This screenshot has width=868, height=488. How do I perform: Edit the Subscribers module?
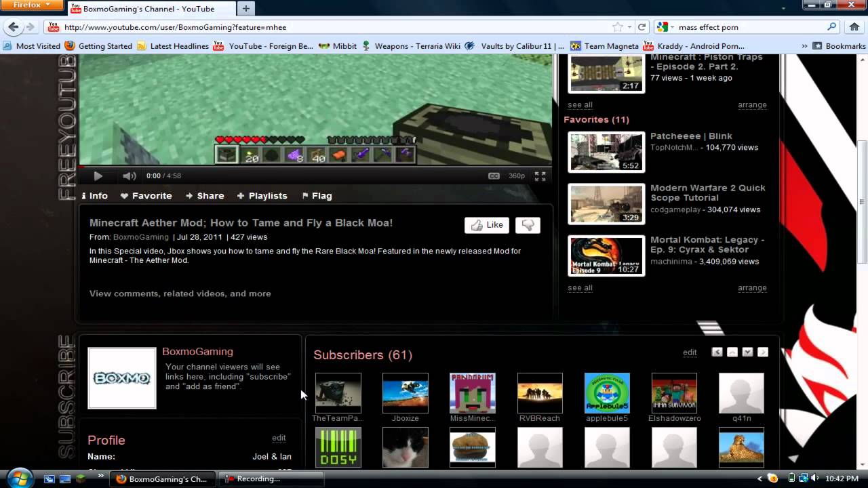point(690,352)
